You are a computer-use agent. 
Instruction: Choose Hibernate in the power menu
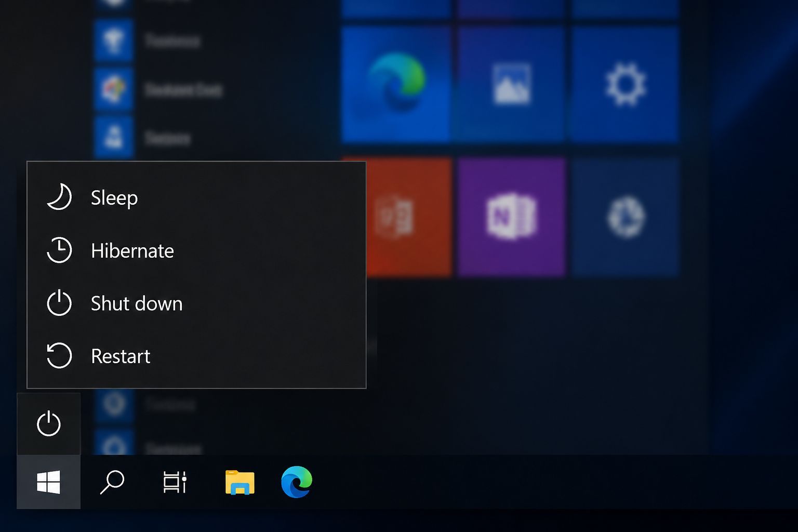[x=196, y=250]
